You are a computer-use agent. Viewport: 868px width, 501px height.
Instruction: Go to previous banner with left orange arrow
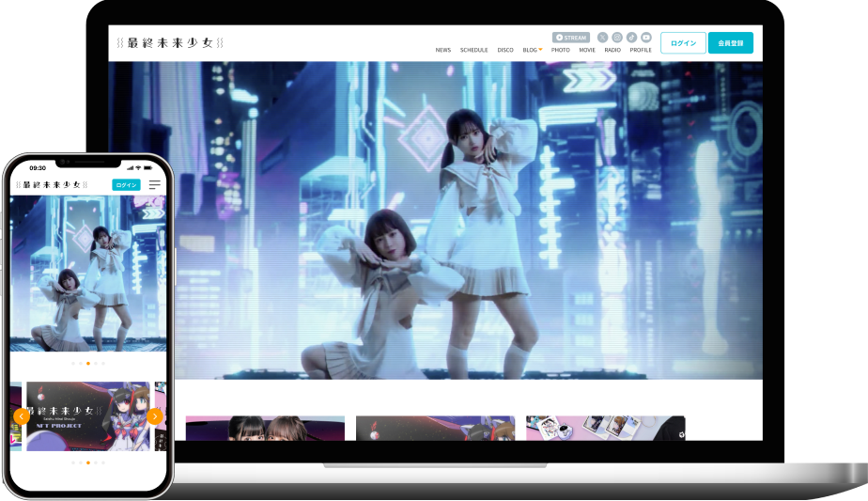[21, 416]
